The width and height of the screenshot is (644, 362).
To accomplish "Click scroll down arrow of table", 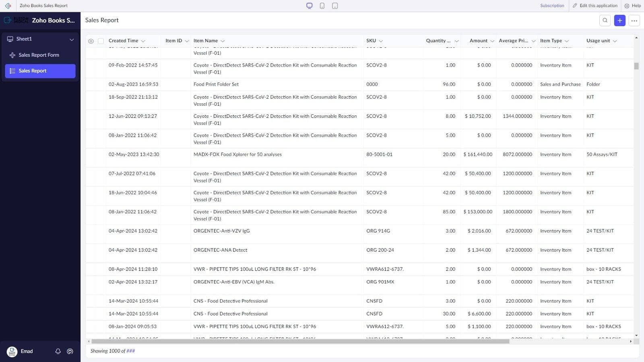I will pos(636,335).
